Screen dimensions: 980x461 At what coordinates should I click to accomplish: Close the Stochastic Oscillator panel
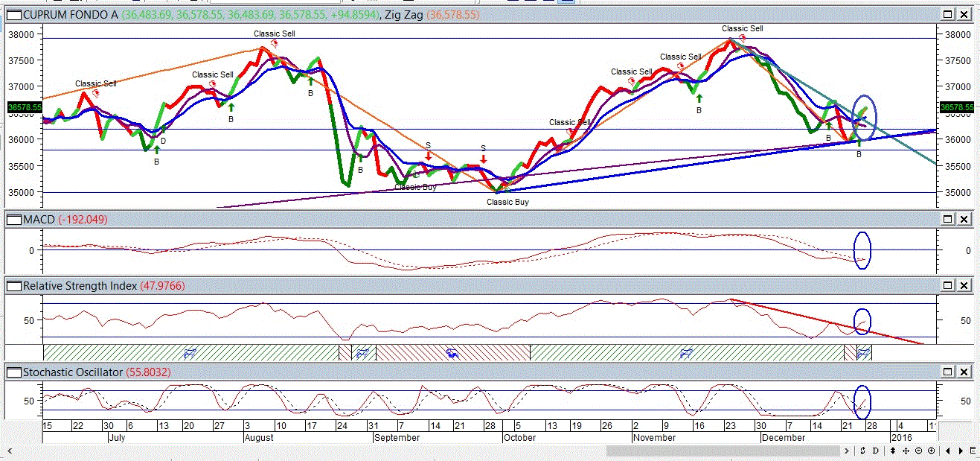click(x=964, y=372)
